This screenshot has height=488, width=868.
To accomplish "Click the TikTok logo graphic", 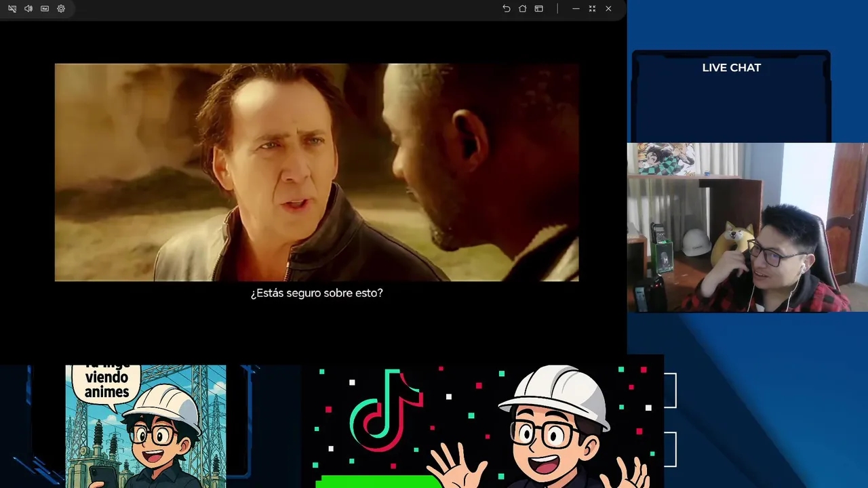I will (x=387, y=410).
